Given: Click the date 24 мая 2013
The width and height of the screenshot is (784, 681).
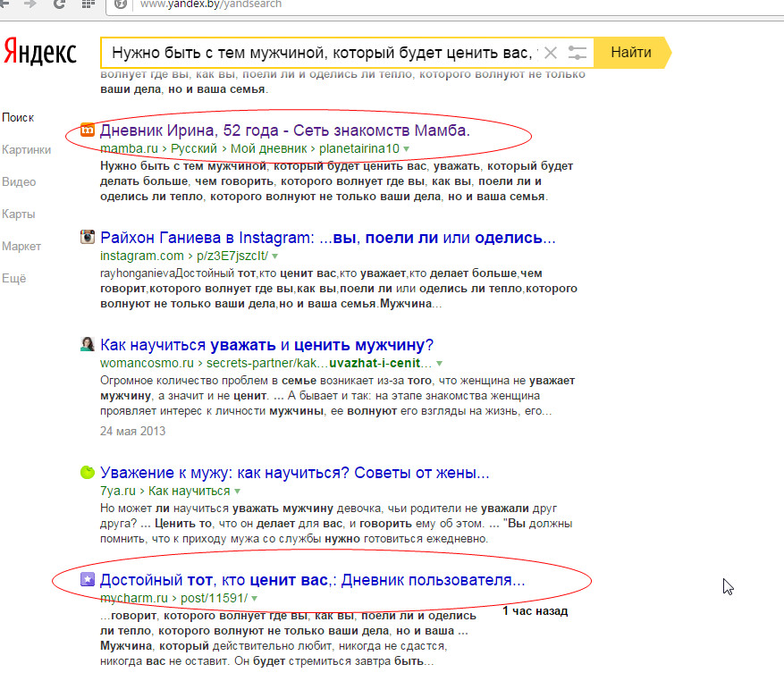Looking at the screenshot, I should [x=132, y=431].
